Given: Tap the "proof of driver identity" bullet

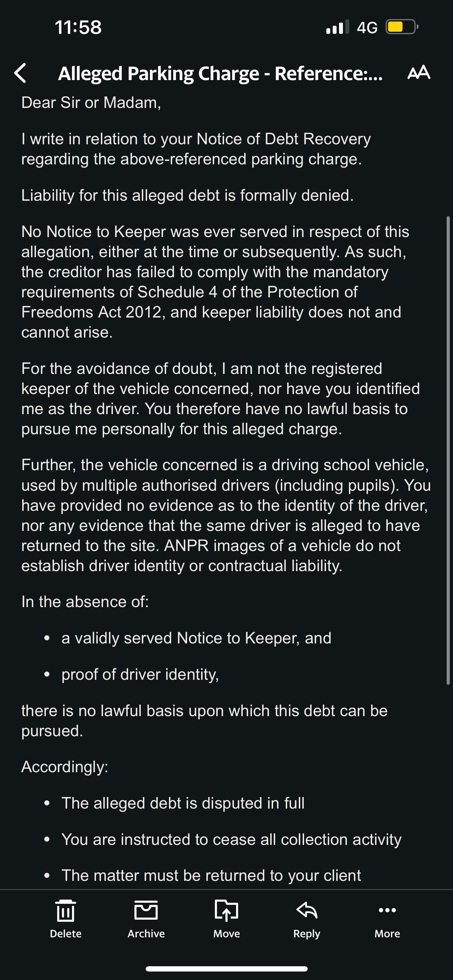Looking at the screenshot, I should 140,674.
